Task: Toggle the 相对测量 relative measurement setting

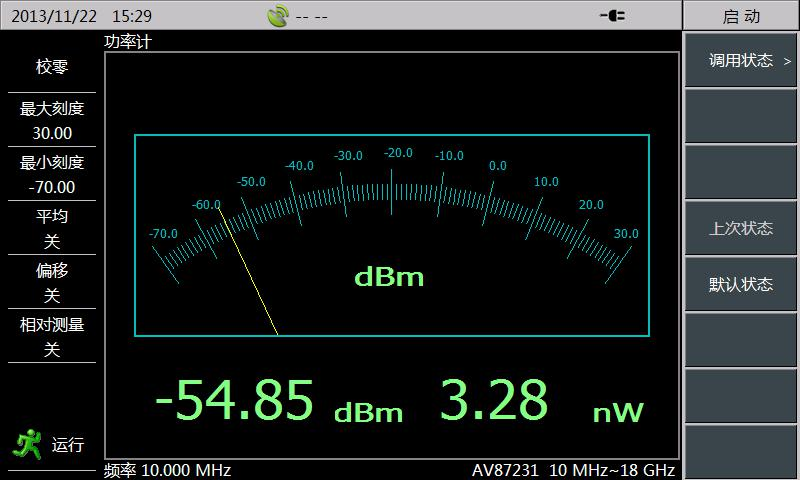Action: pos(52,336)
